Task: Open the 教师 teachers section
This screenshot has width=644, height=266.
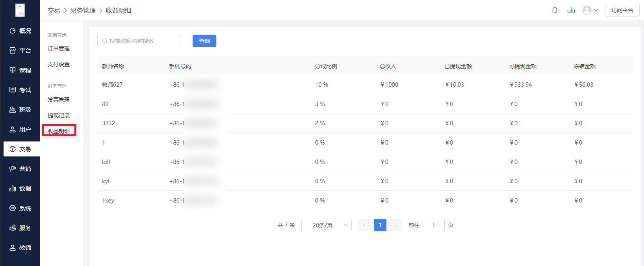Action: [x=20, y=247]
